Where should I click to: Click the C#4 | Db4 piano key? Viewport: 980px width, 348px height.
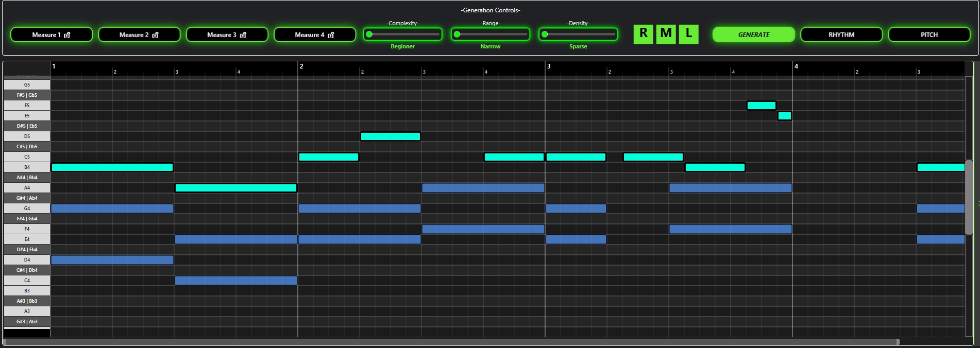pos(27,270)
